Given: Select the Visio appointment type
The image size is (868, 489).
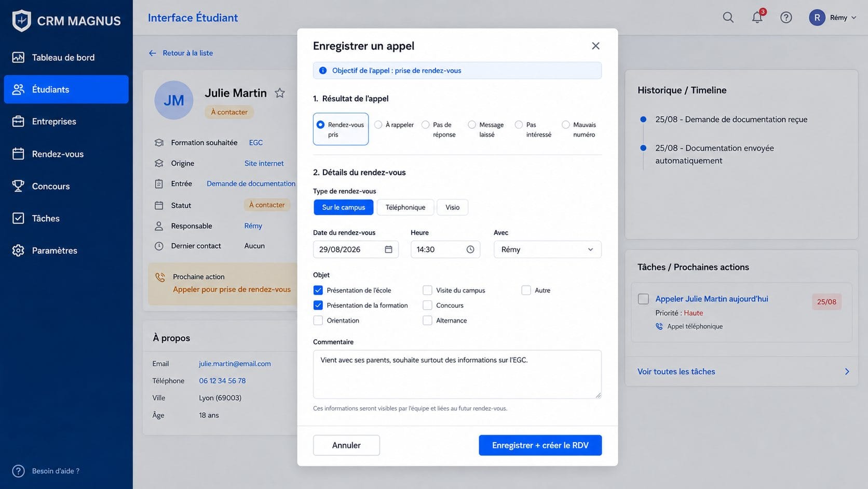Looking at the screenshot, I should coord(452,207).
